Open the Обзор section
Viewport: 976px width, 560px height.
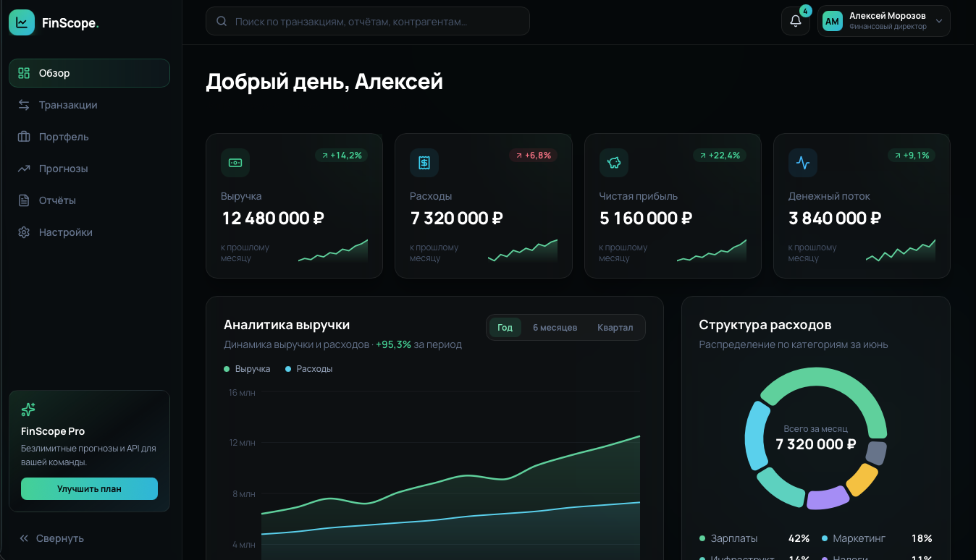[89, 73]
